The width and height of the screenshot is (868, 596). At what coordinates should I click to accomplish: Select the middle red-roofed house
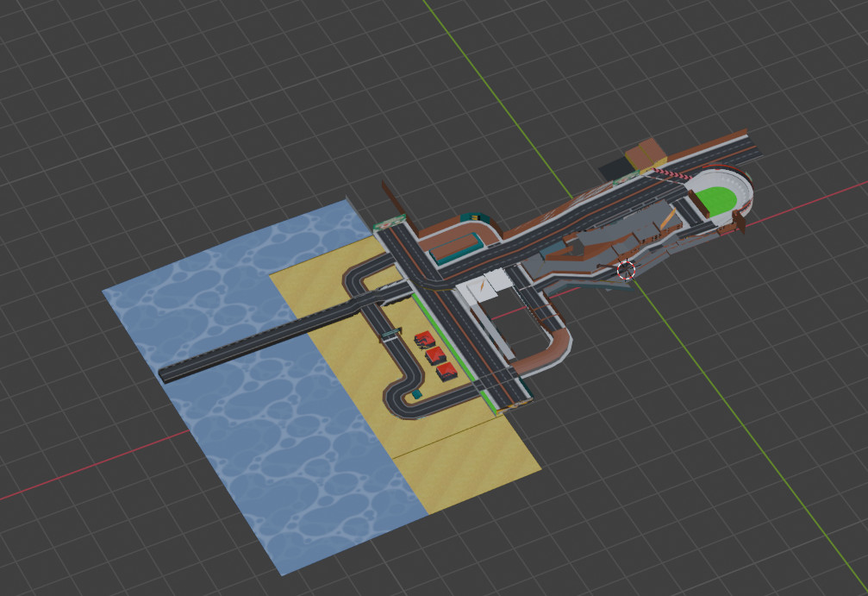(435, 354)
